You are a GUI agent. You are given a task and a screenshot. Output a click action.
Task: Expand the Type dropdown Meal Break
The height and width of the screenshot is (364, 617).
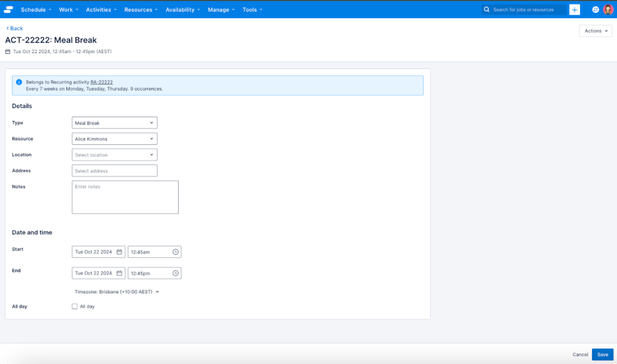[114, 123]
